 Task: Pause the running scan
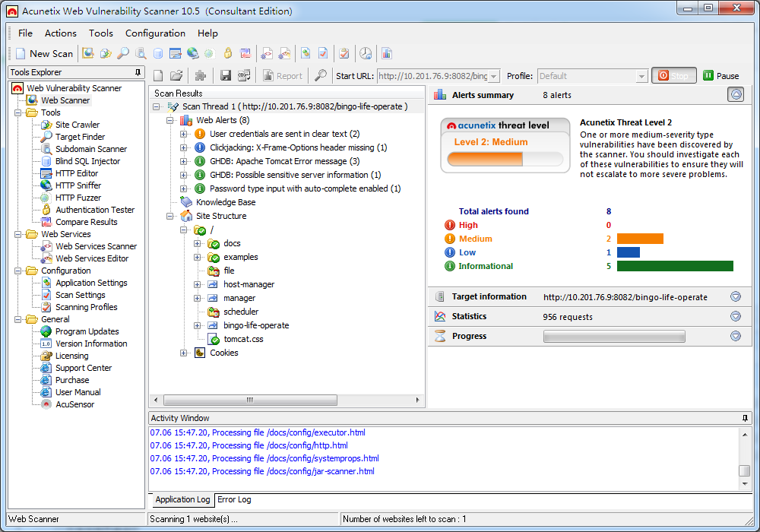pyautogui.click(x=722, y=75)
